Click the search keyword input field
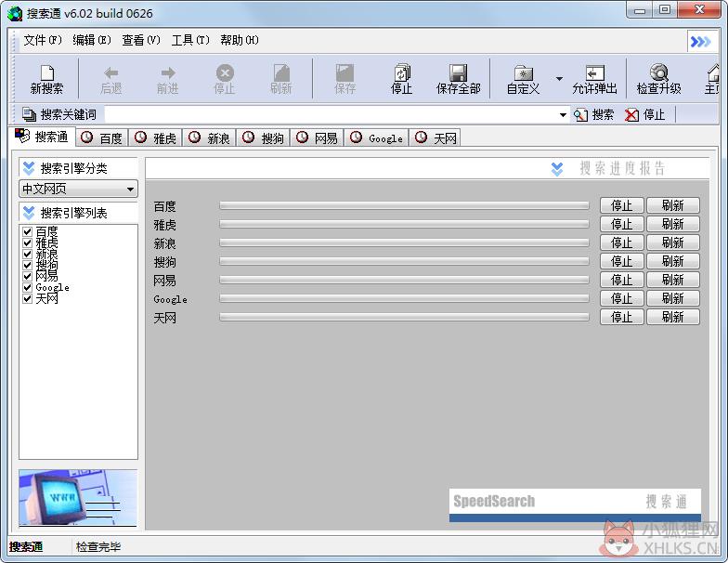This screenshot has height=563, width=728. tap(331, 115)
